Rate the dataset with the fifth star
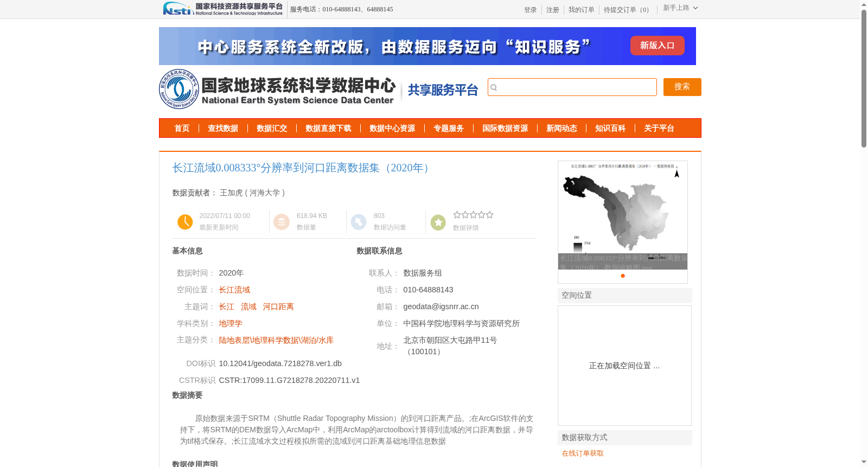Image resolution: width=868 pixels, height=467 pixels. [490, 215]
